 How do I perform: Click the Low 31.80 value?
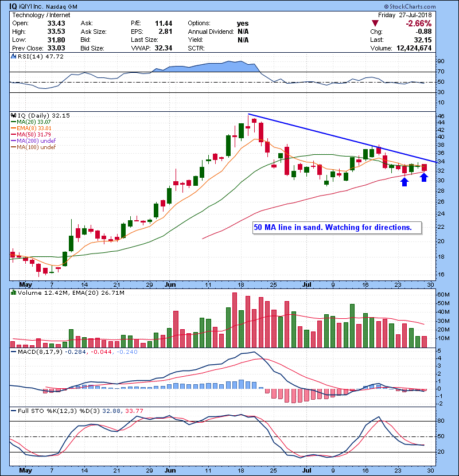click(56, 40)
